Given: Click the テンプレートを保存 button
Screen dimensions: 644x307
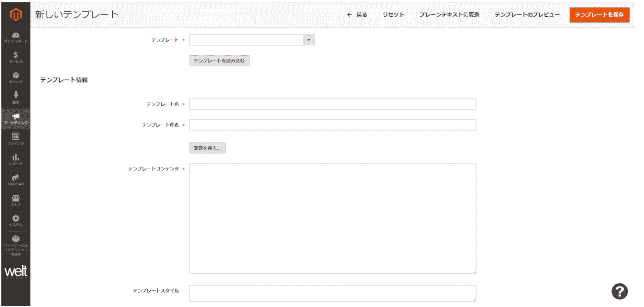Looking at the screenshot, I should (x=599, y=14).
